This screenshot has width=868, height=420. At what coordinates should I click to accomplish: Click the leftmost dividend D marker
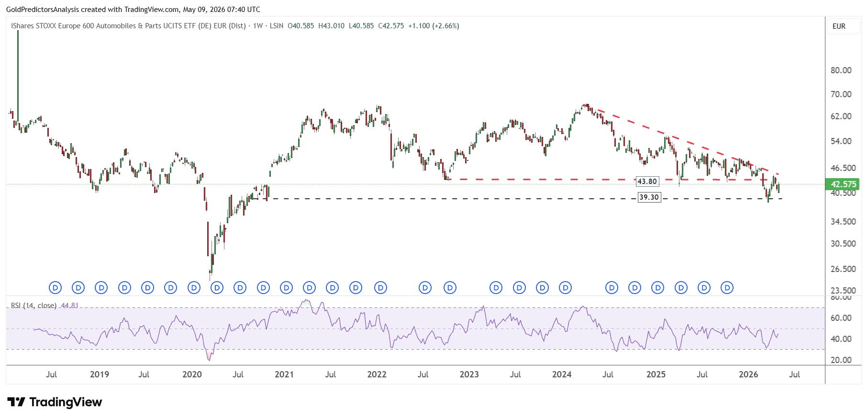click(x=55, y=288)
